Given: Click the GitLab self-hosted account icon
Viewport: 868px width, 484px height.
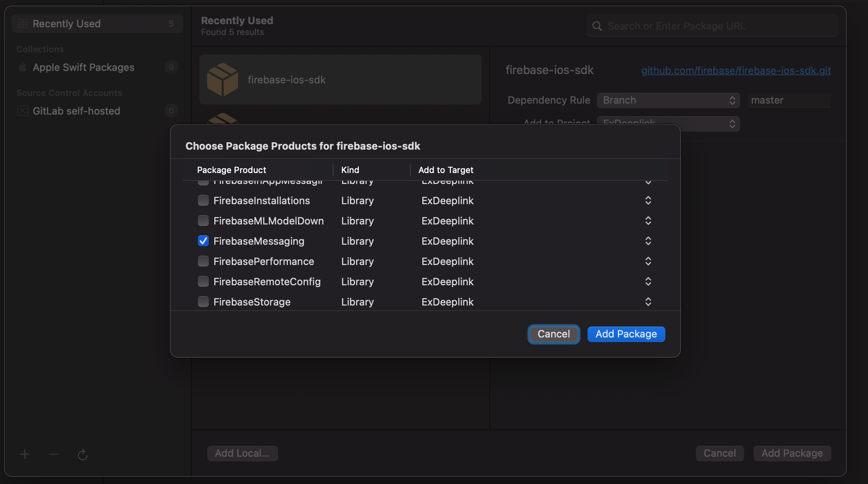Looking at the screenshot, I should click(23, 111).
